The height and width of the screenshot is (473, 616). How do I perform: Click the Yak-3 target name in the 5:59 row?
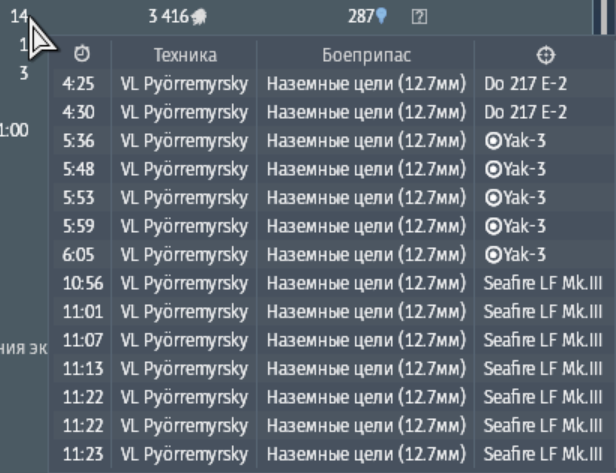click(x=524, y=226)
